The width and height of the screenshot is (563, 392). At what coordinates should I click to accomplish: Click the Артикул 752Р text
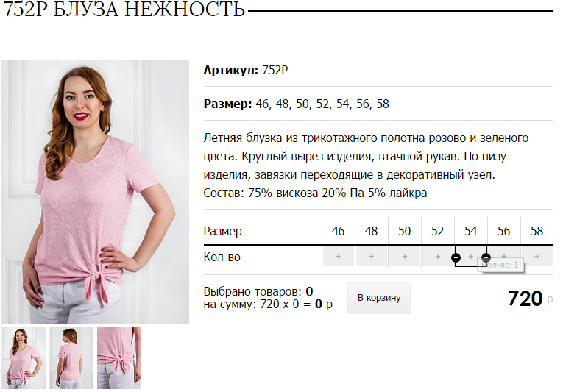pos(246,70)
